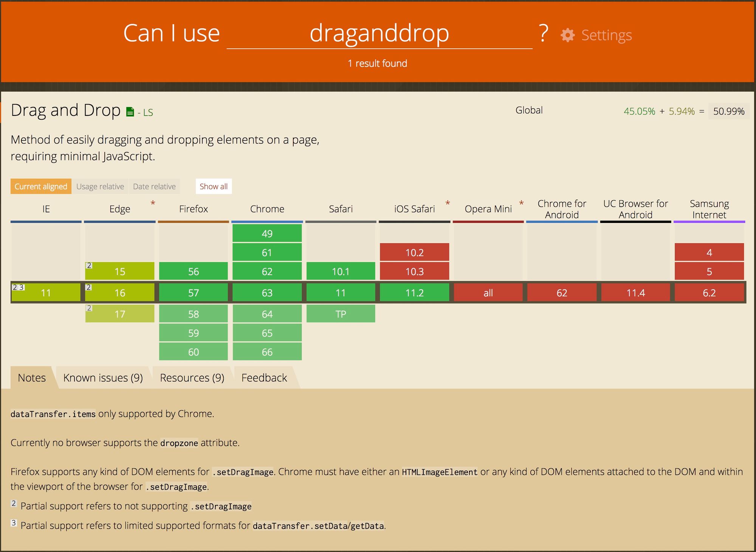Viewport: 756px width, 552px height.
Task: Select Current aligned view mode
Action: 41,187
